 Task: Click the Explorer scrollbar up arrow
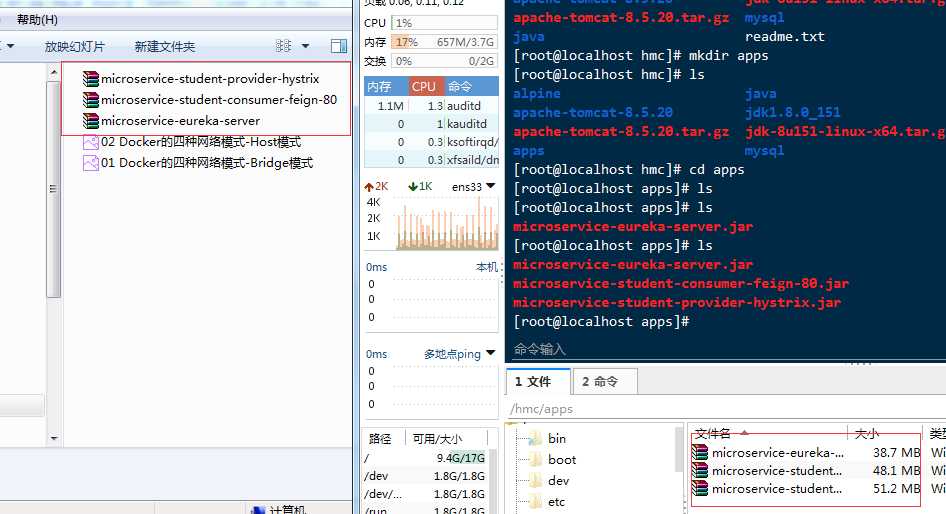pos(54,72)
